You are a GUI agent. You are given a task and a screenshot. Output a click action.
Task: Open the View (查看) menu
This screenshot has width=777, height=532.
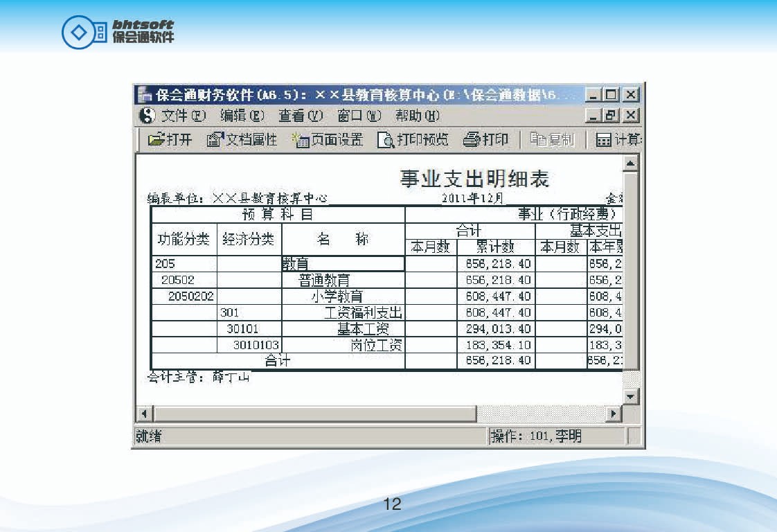[301, 116]
